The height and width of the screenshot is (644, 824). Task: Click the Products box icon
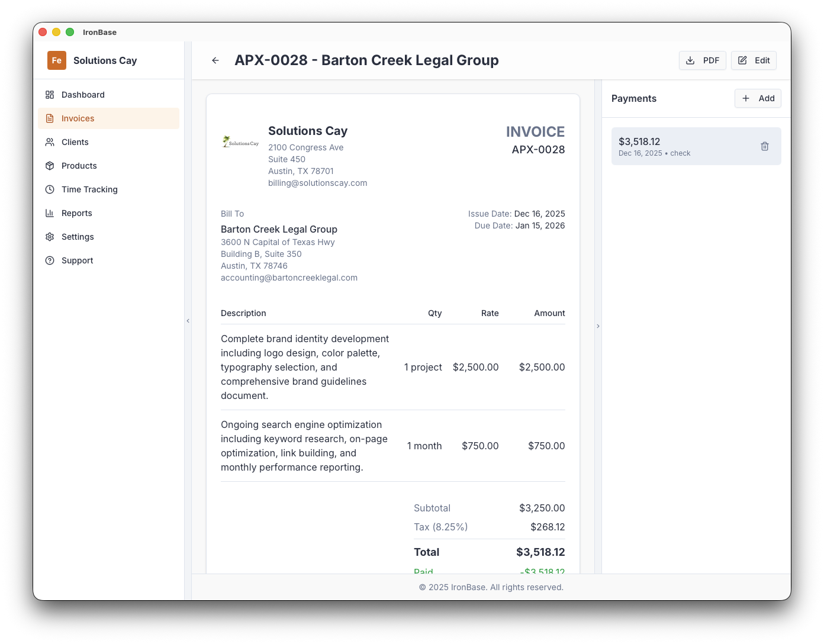point(50,166)
